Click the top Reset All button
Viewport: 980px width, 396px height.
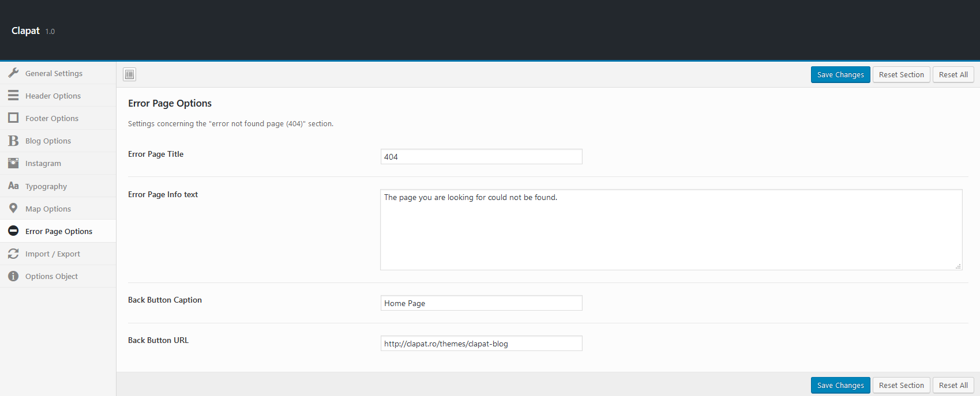[953, 74]
